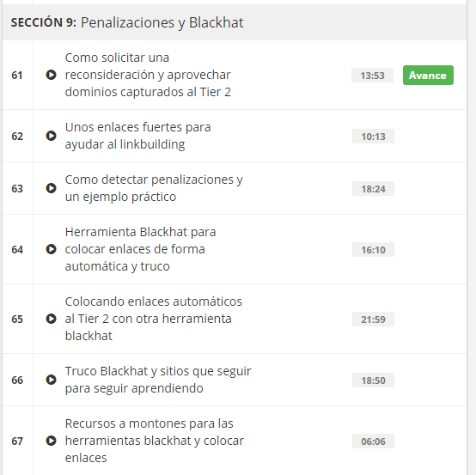Click the 13:53 duration badge
The image size is (476, 475).
373,76
